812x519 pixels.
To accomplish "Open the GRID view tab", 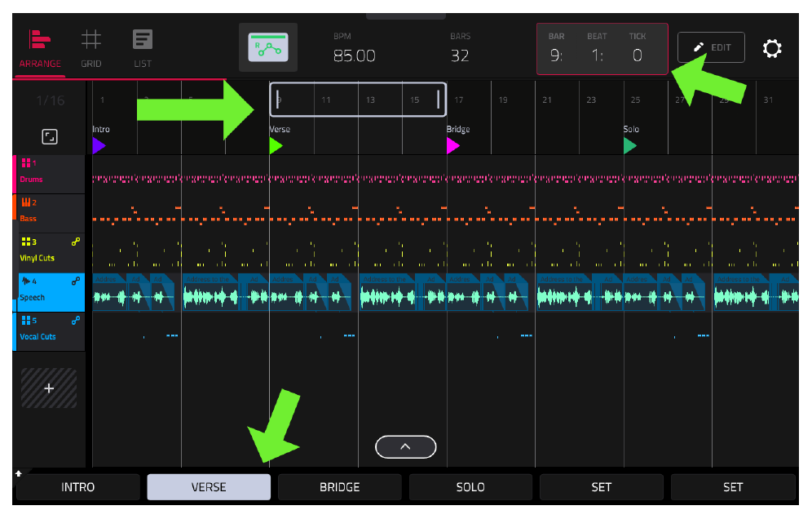I will tap(90, 50).
